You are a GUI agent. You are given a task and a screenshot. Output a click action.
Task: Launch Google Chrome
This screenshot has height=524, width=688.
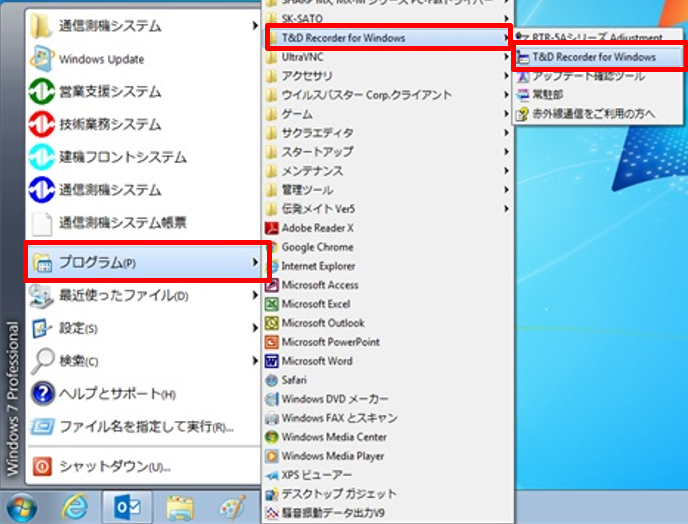coord(388,247)
